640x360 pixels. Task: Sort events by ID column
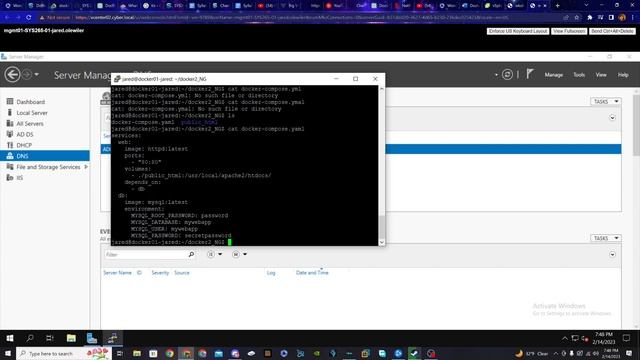point(139,272)
